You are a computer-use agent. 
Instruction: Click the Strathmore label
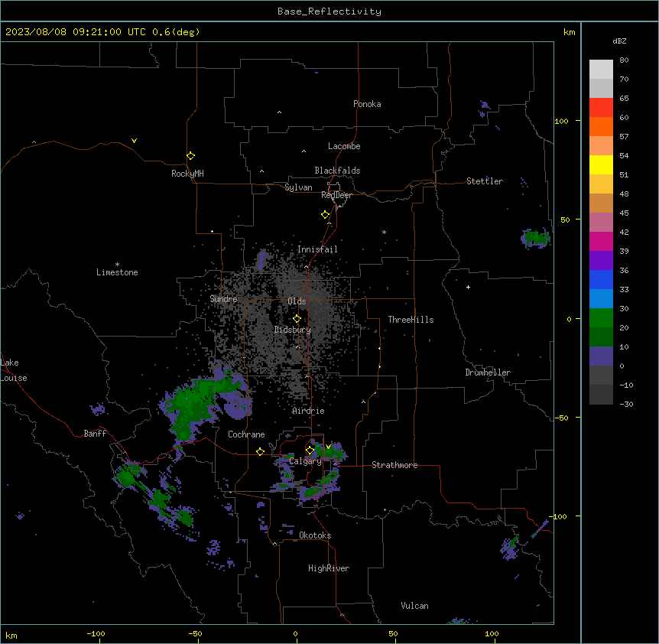394,465
